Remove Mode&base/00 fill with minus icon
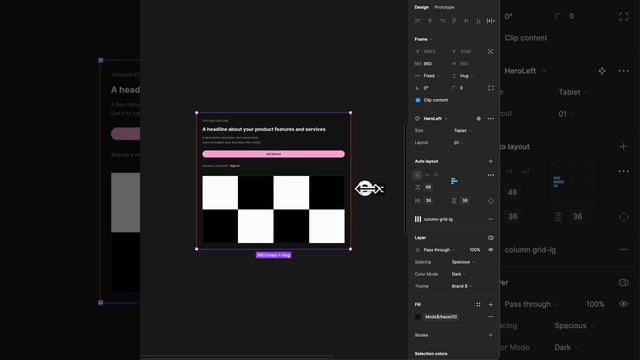The height and width of the screenshot is (360, 640). [491, 317]
